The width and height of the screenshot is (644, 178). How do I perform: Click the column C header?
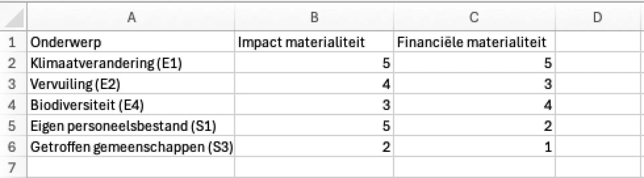(474, 17)
